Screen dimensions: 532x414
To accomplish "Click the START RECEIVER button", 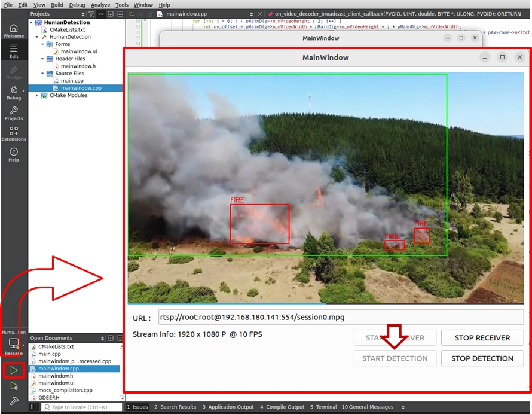I will [395, 338].
